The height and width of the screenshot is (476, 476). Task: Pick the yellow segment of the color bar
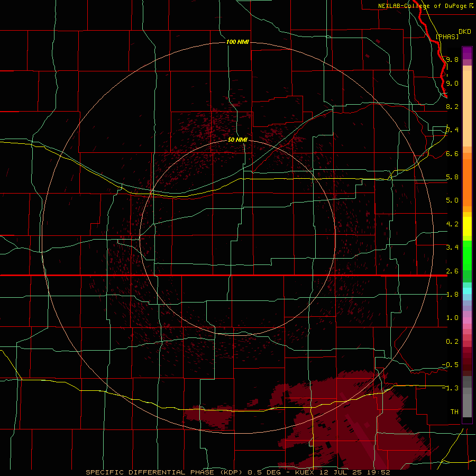467,226
